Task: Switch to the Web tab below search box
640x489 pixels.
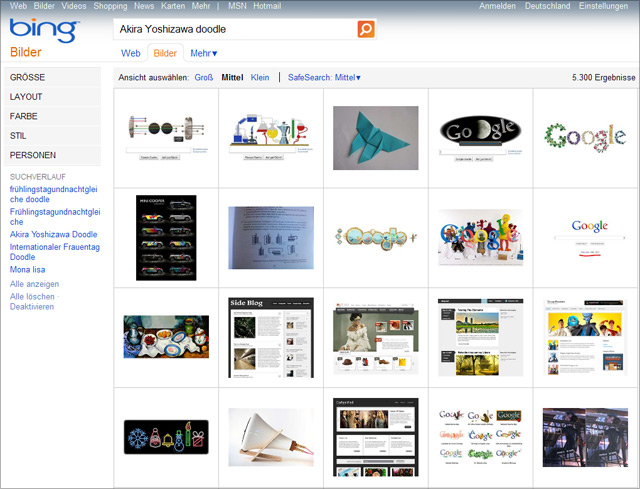Action: pyautogui.click(x=131, y=53)
